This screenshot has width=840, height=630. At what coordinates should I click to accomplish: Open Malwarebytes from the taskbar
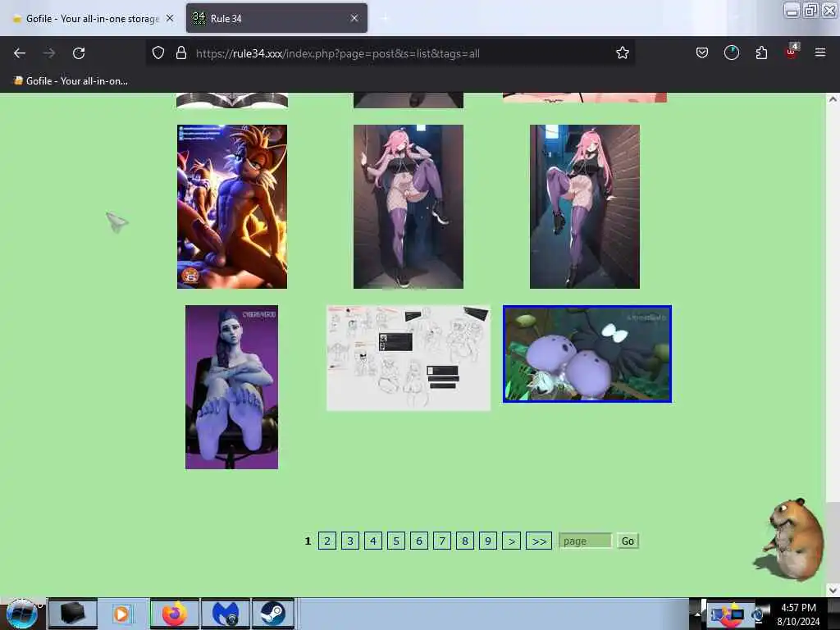click(226, 614)
